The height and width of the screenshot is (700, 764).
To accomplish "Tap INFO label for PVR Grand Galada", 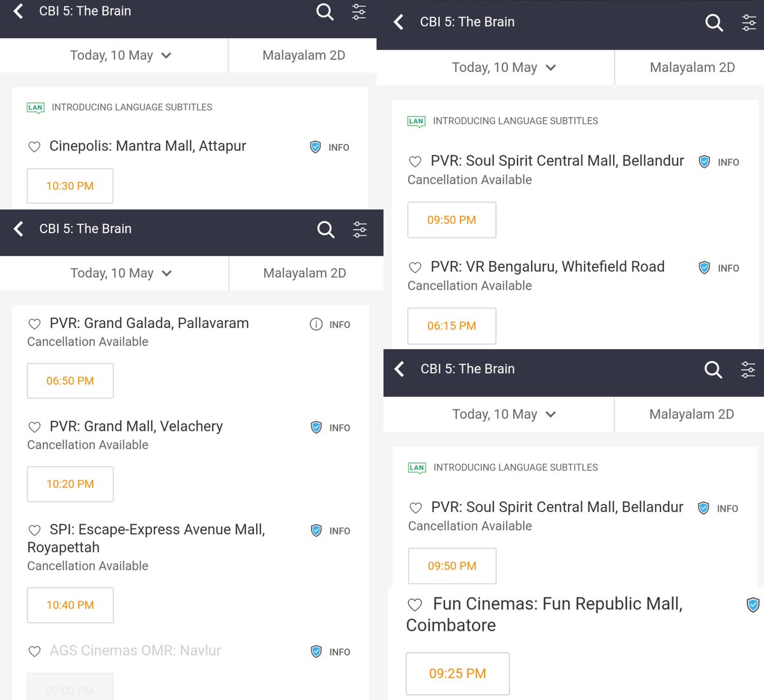I will click(340, 325).
